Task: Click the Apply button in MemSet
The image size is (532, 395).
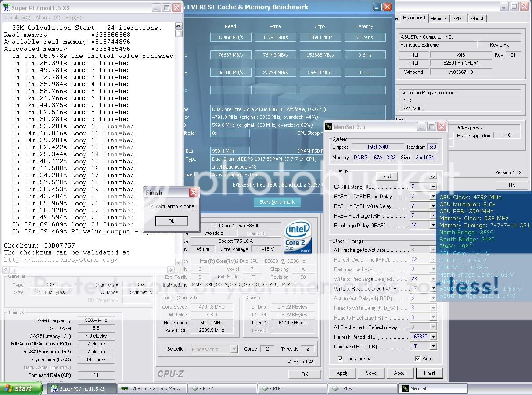Action: [342, 373]
